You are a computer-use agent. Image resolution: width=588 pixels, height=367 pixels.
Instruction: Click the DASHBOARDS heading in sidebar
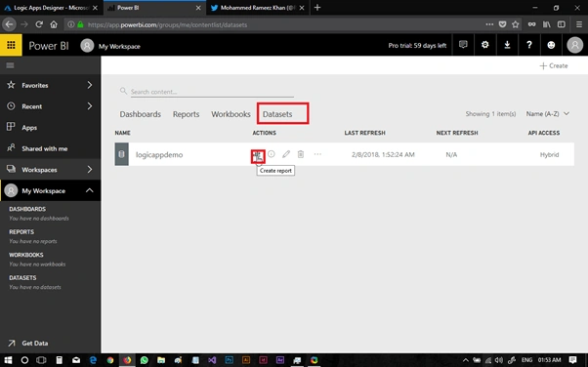27,209
